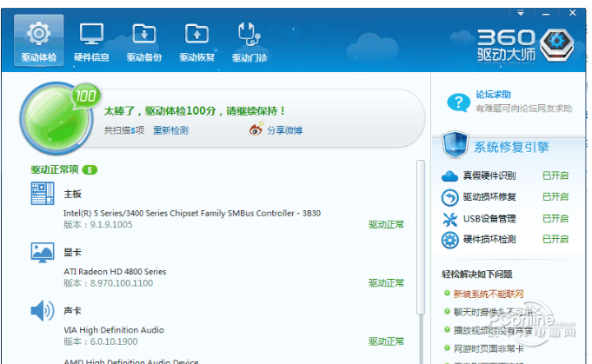The image size is (592, 364).
Task: Click the 100 score speech bubble
Action: click(86, 96)
